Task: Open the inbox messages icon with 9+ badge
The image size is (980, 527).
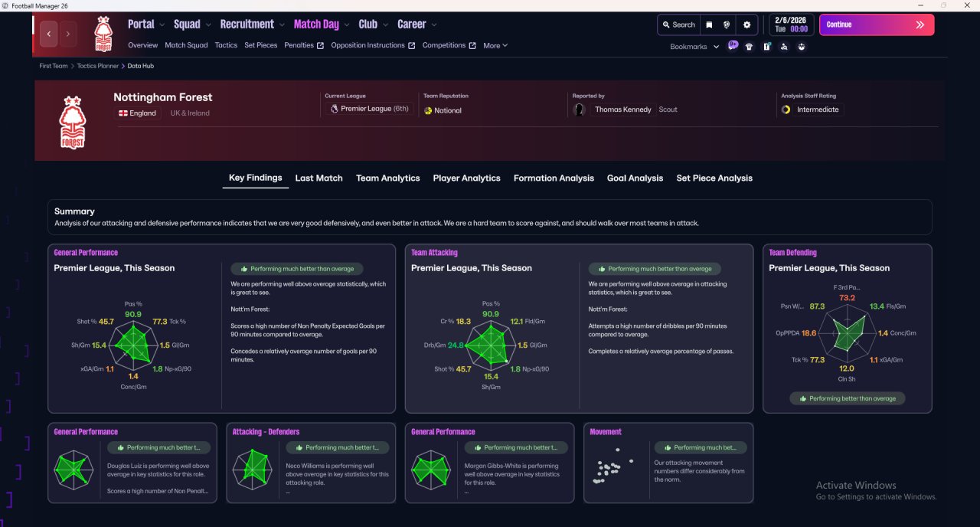Action: tap(733, 45)
